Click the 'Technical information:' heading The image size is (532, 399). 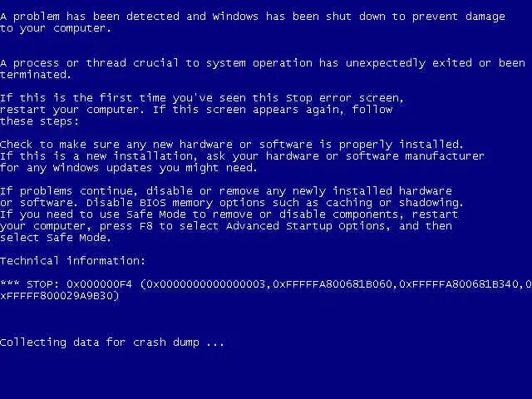(72, 260)
